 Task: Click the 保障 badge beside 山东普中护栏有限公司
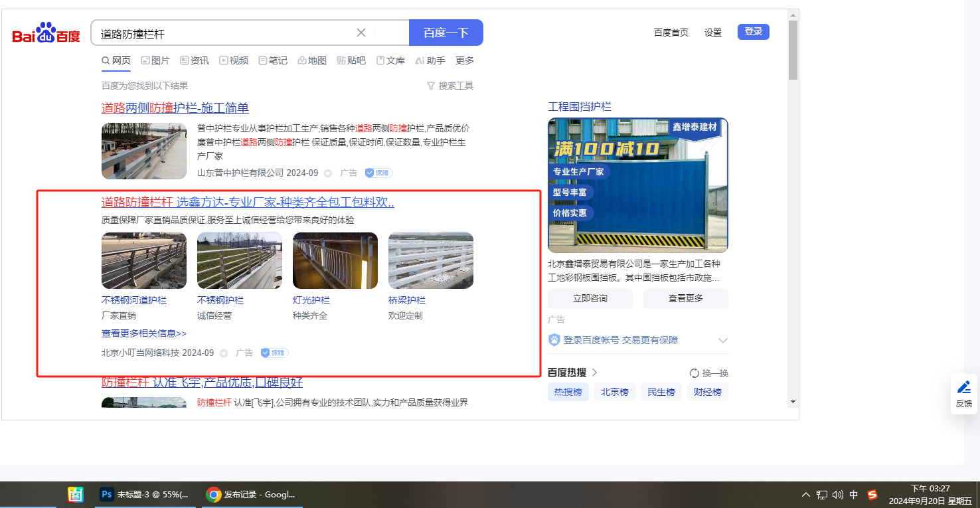[x=378, y=173]
